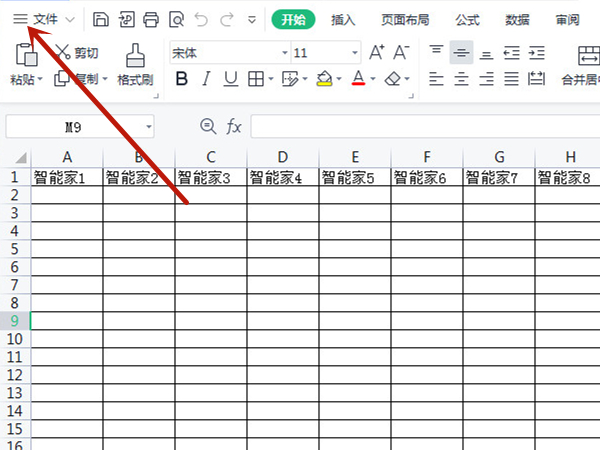Expand the Name Box dropdown arrow

(x=149, y=127)
